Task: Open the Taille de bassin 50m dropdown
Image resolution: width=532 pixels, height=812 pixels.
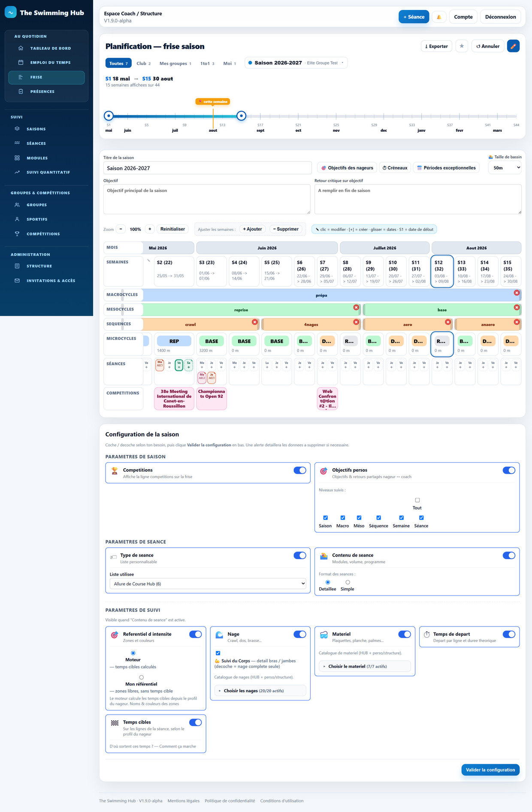Action: (505, 168)
